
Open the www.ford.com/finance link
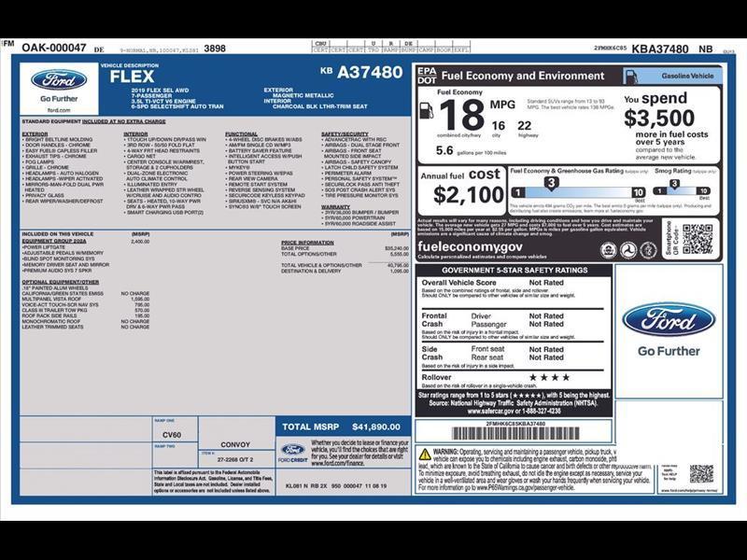pyautogui.click(x=337, y=463)
